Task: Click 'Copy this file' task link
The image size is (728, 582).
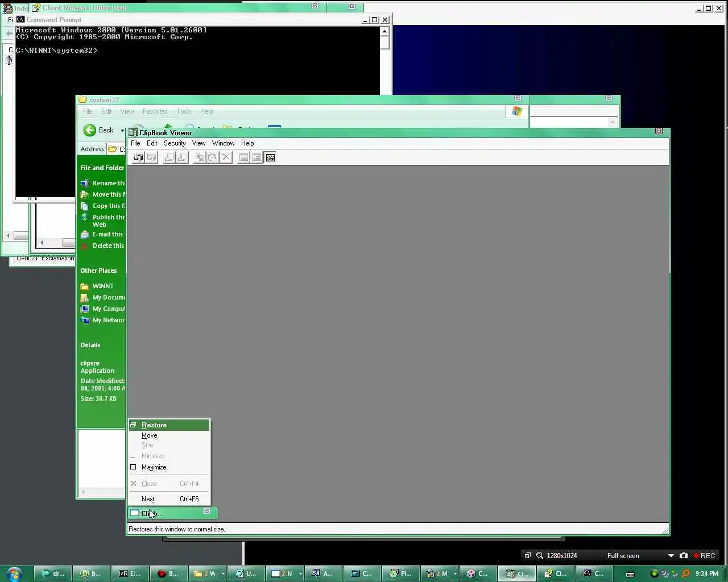Action: click(109, 206)
